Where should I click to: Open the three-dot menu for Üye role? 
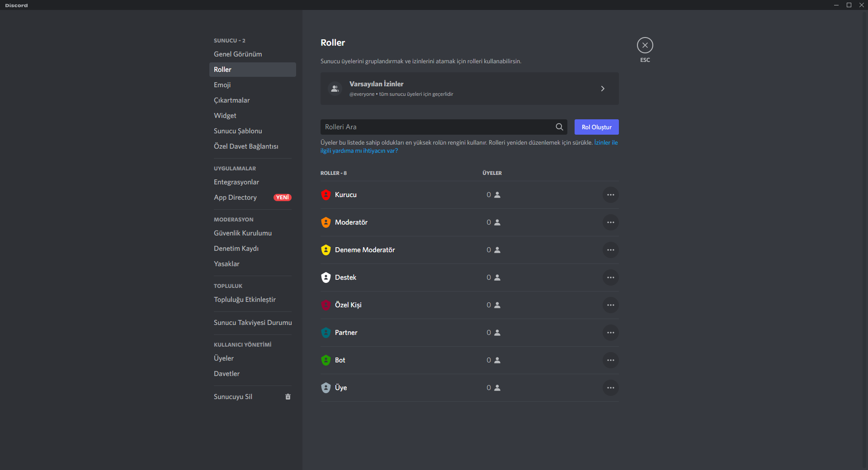[610, 388]
